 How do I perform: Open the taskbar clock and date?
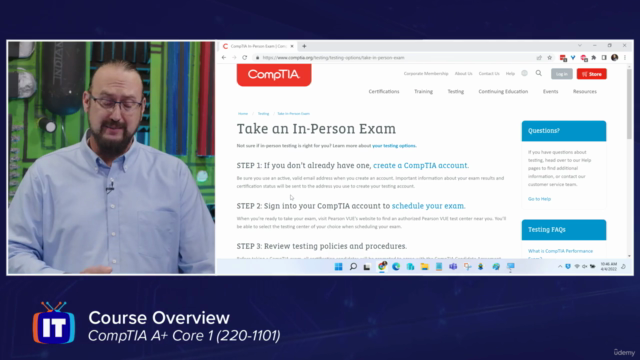(609, 267)
